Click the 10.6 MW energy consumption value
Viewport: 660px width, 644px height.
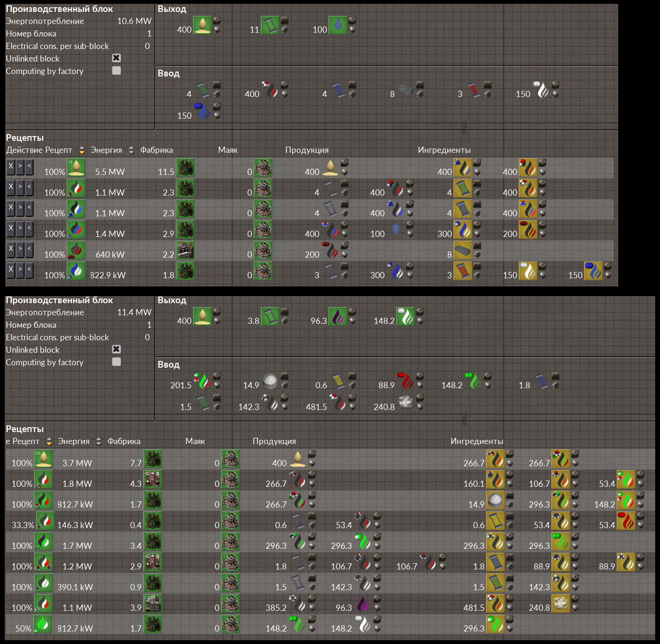tap(134, 21)
